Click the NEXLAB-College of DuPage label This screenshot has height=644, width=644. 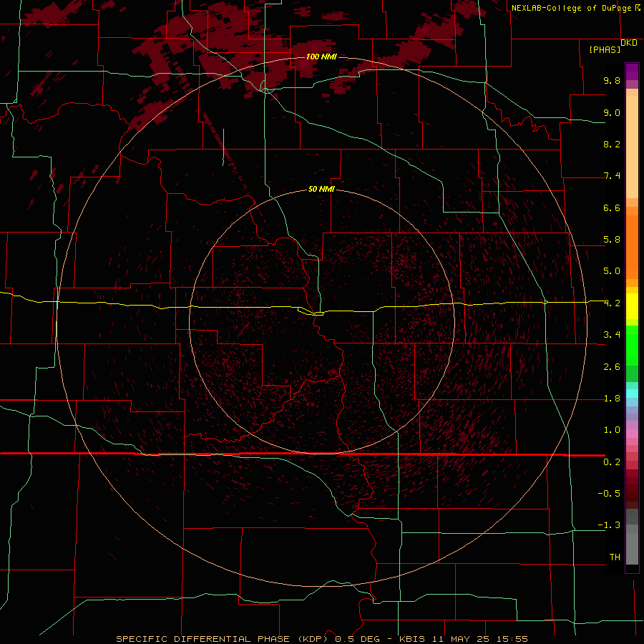coord(572,8)
